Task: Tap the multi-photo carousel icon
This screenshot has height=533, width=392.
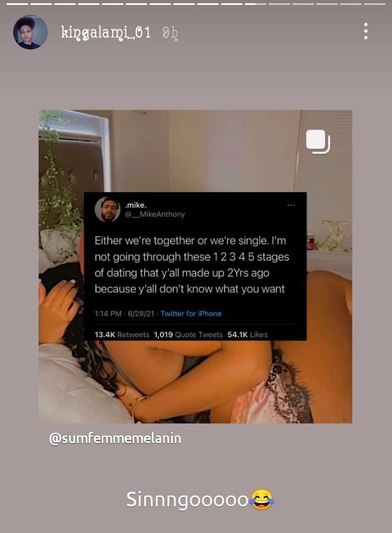Action: pos(318,142)
